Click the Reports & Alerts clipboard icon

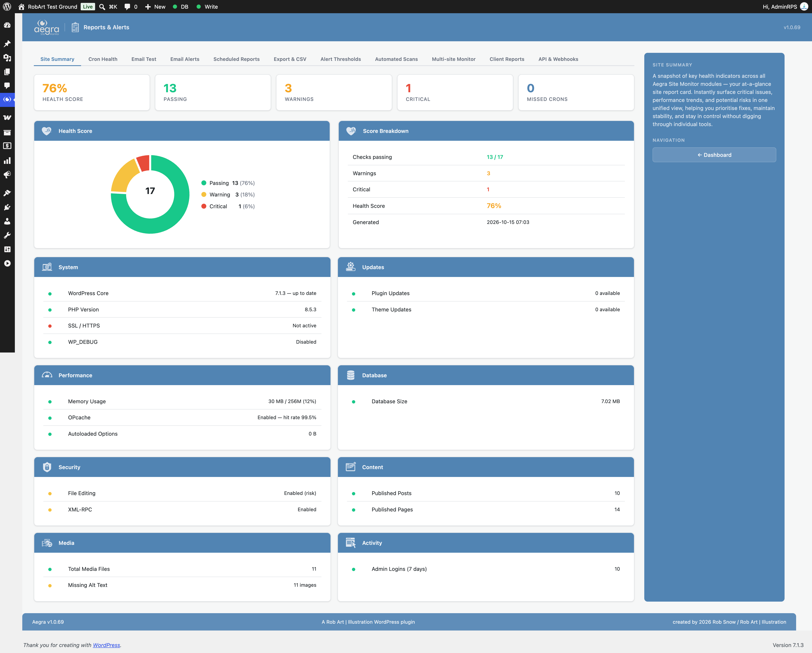75,27
